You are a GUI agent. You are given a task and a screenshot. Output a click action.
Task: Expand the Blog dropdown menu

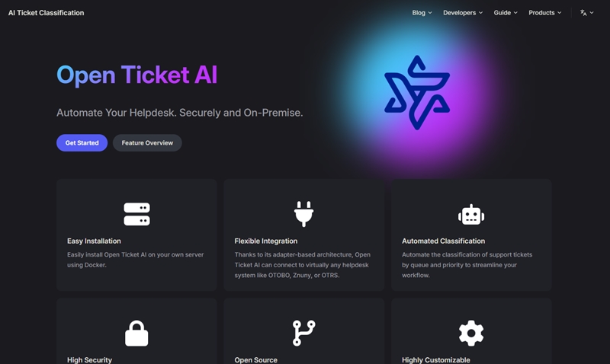pyautogui.click(x=422, y=13)
